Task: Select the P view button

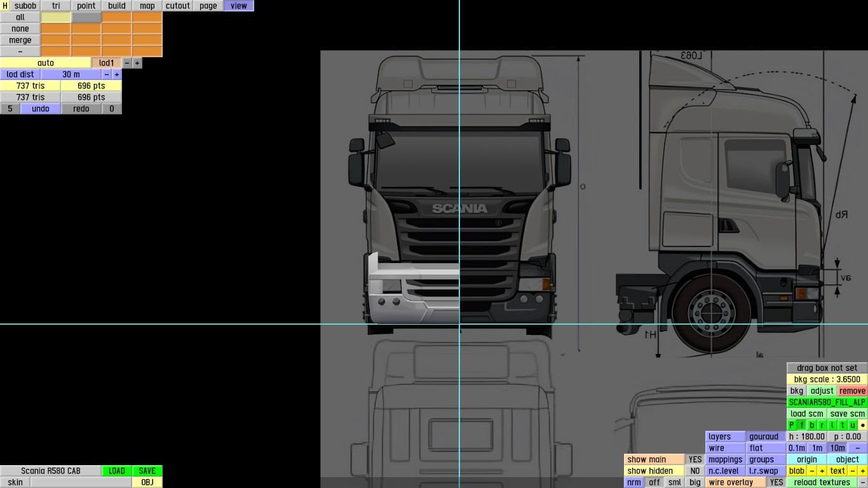Action: (x=792, y=425)
